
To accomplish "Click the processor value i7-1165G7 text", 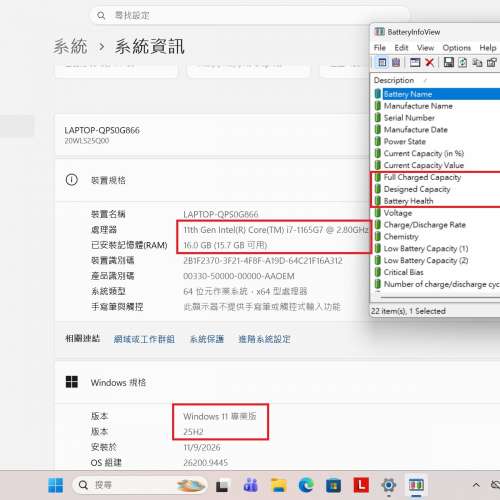I will click(276, 230).
